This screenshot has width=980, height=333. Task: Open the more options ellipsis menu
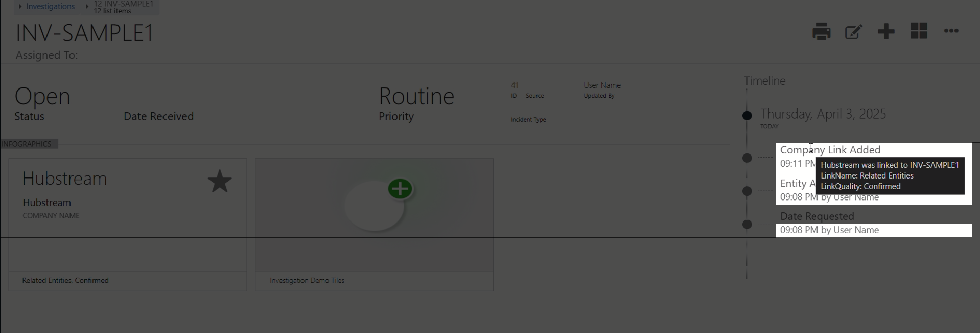click(x=951, y=31)
